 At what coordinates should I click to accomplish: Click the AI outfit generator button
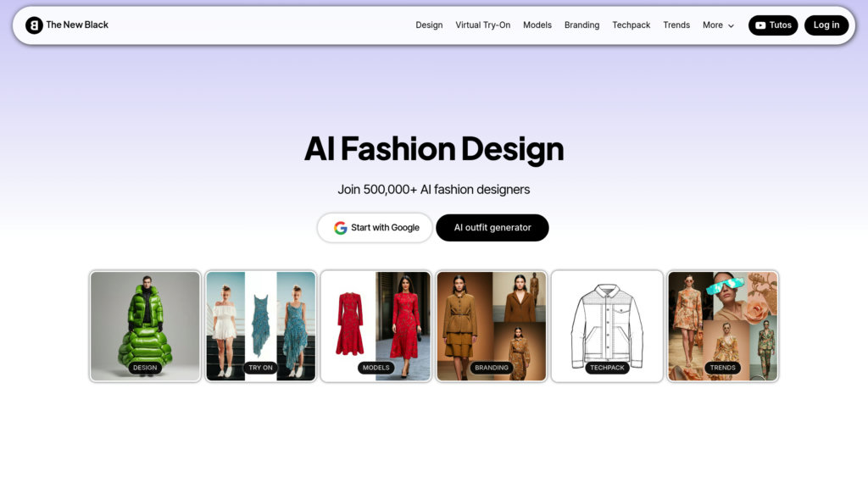tap(492, 227)
